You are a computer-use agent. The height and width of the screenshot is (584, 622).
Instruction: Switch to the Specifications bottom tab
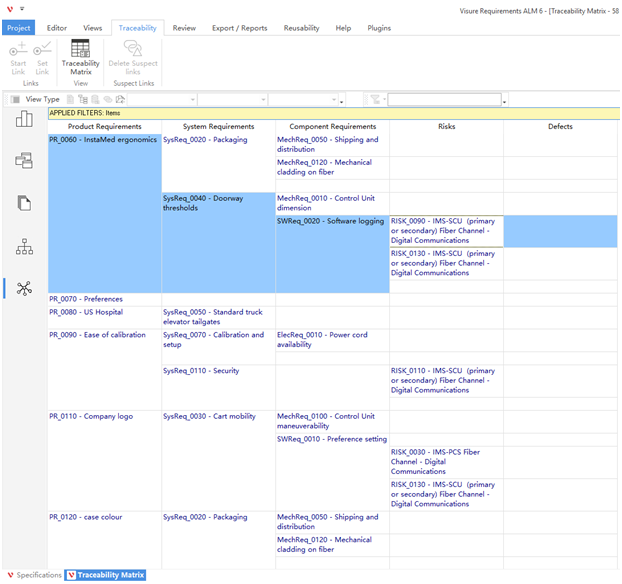(x=34, y=575)
